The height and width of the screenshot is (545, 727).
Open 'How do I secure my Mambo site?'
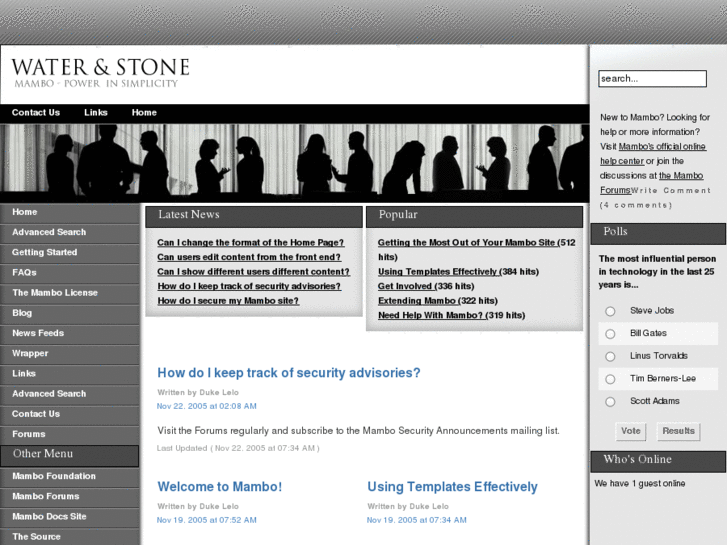click(x=228, y=301)
